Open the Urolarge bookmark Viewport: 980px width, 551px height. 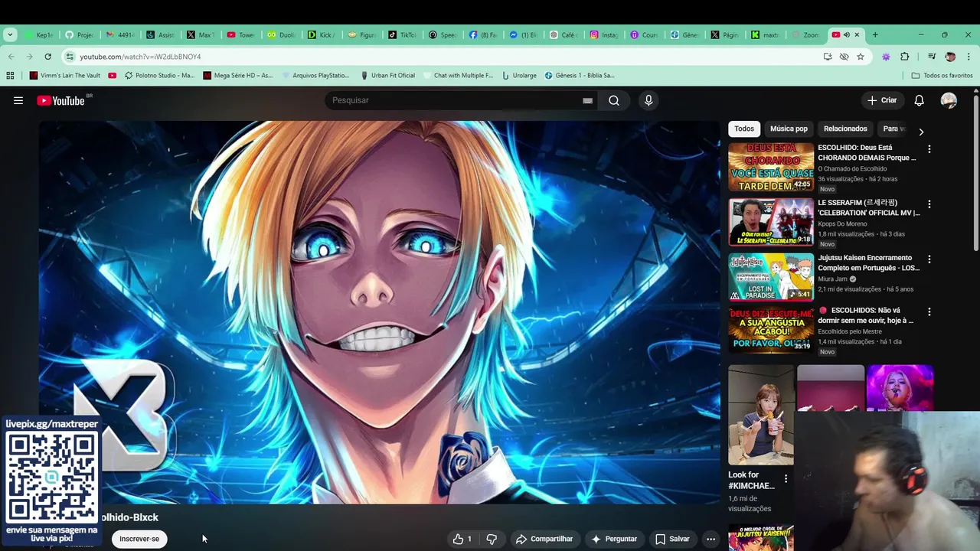pos(519,75)
